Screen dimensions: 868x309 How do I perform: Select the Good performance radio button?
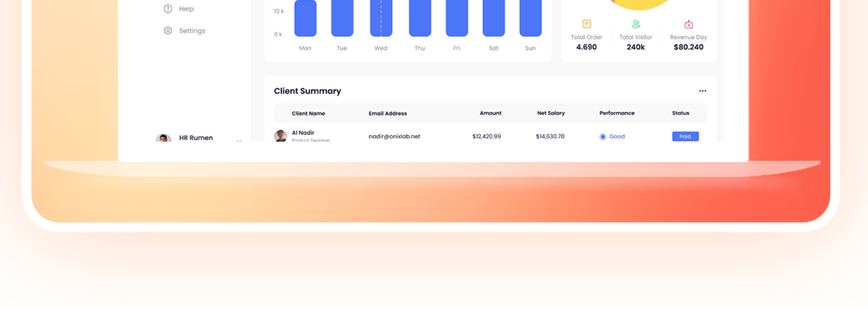603,136
